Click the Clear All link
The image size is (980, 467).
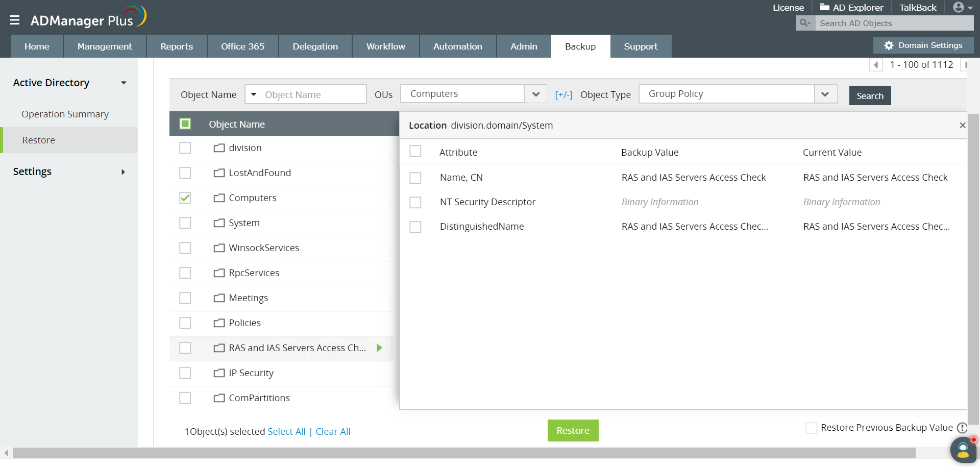(x=333, y=432)
